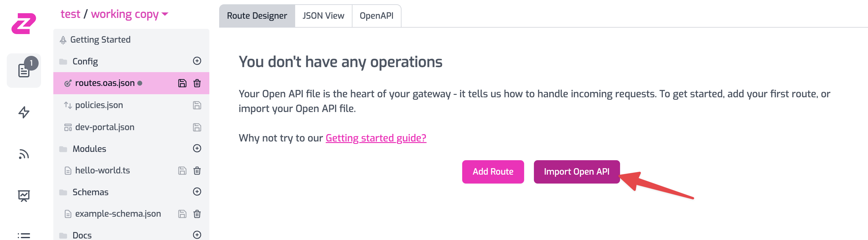Screen dimensions: 868x240
Task: Switch to the OpenAPI tab
Action: click(x=376, y=16)
